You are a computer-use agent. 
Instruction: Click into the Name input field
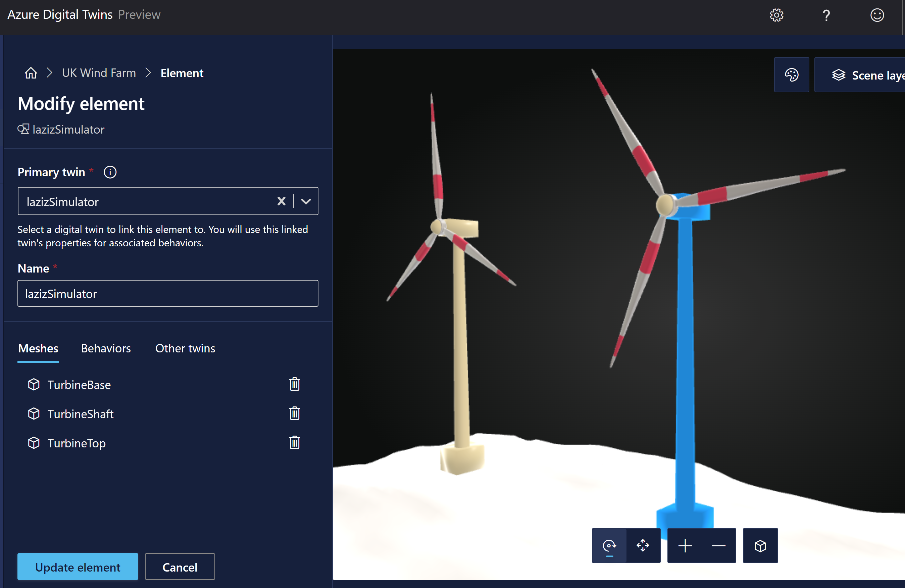point(168,294)
